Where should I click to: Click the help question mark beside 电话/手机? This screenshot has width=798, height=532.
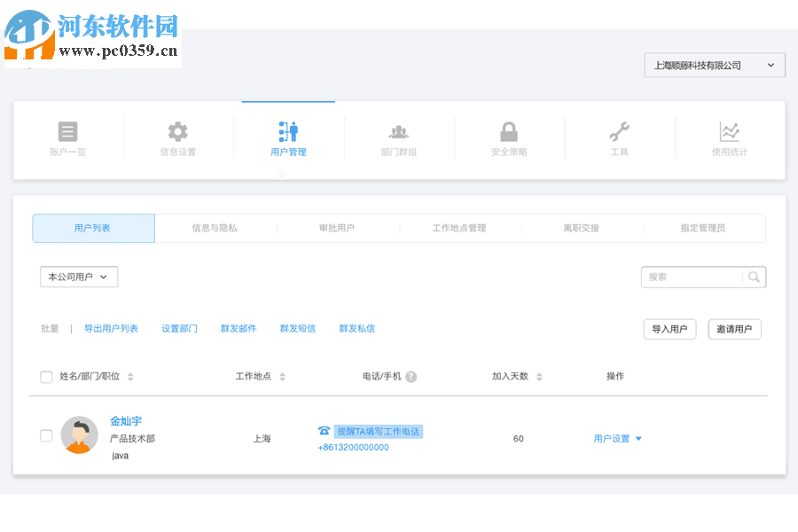point(409,376)
